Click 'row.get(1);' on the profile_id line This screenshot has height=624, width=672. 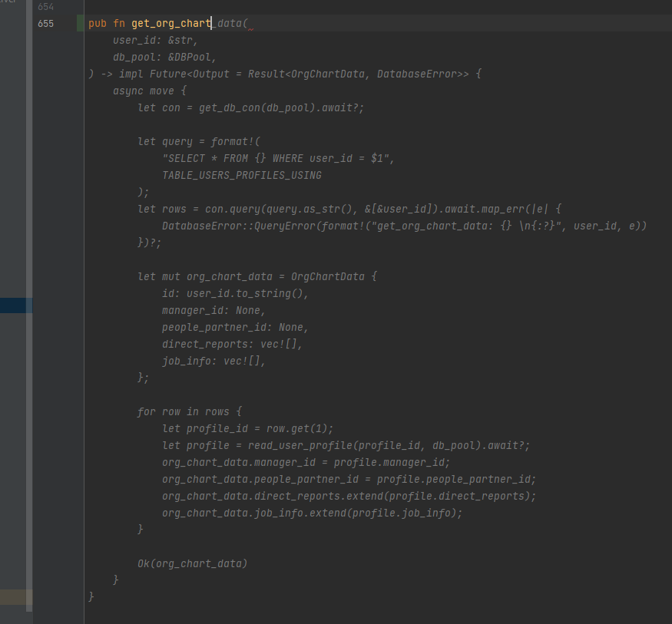click(x=300, y=429)
